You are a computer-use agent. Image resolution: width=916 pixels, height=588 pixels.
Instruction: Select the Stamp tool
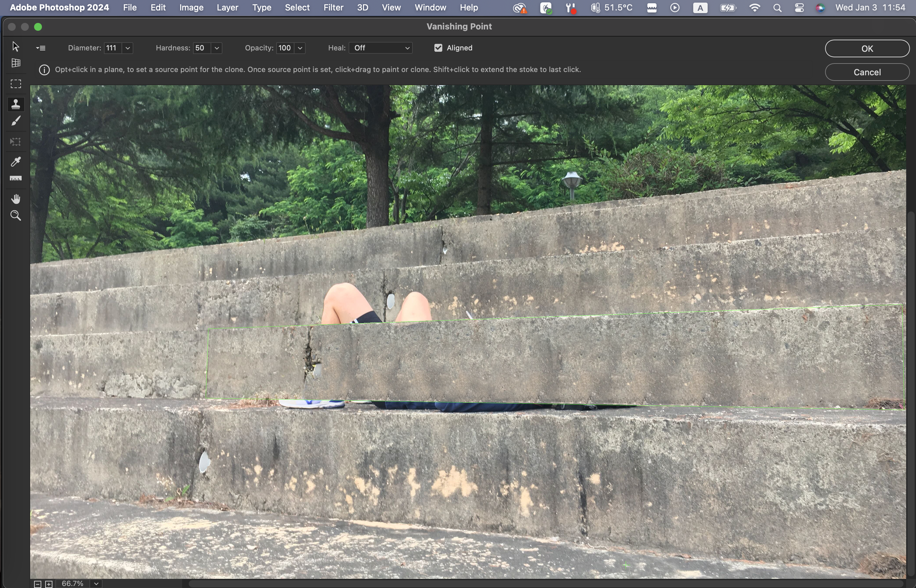point(16,104)
